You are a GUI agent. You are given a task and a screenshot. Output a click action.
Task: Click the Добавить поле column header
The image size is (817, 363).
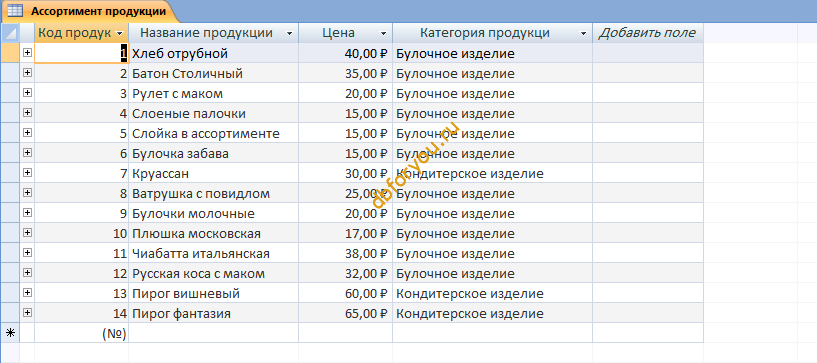647,33
